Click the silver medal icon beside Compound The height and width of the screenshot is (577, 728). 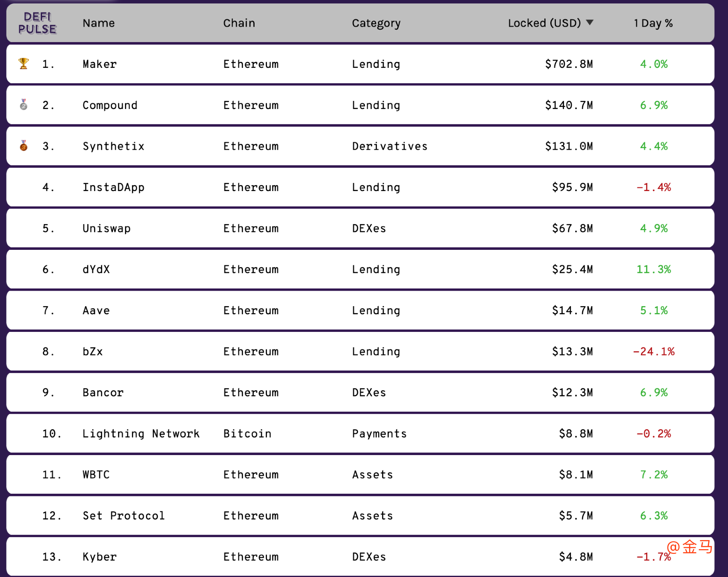pyautogui.click(x=24, y=104)
